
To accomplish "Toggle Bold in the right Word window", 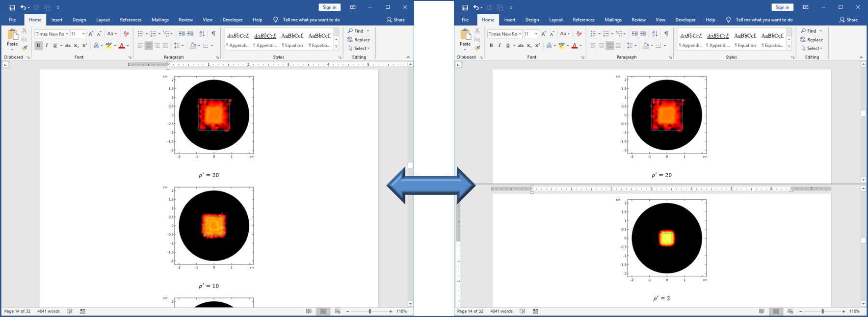I will (491, 46).
